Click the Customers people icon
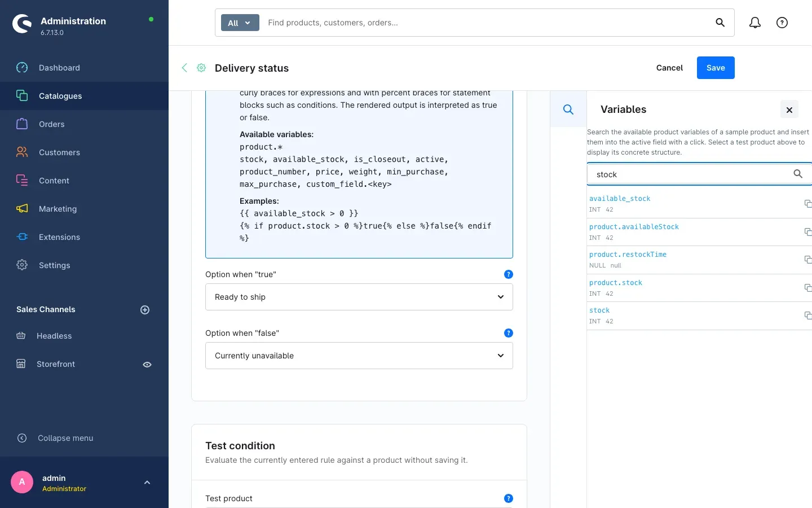 (x=22, y=152)
